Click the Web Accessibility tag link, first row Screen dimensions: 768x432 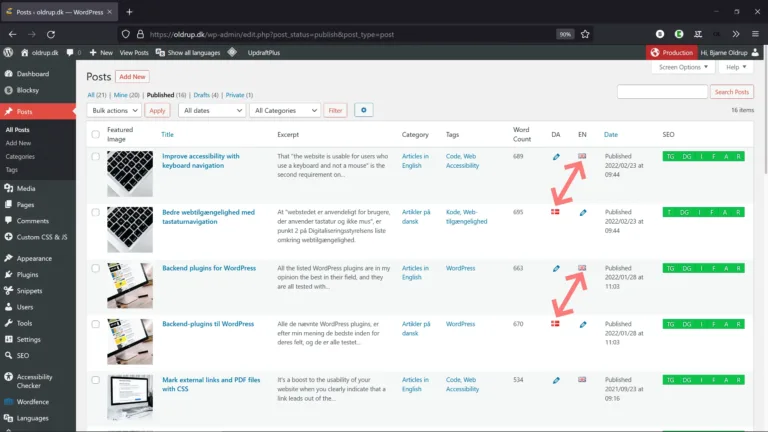click(x=462, y=161)
